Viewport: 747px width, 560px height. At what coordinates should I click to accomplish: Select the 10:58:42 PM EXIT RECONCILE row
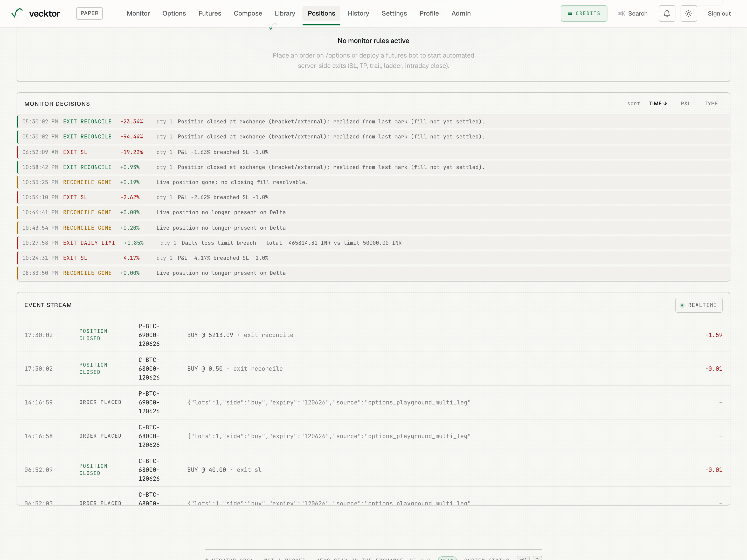374,167
